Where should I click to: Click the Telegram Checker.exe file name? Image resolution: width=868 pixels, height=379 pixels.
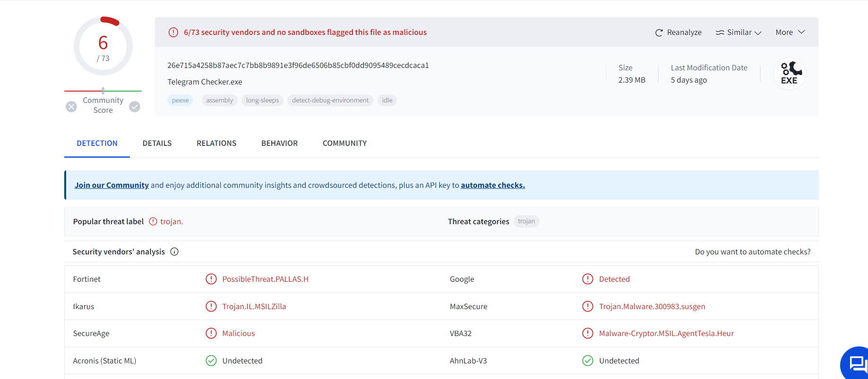205,82
